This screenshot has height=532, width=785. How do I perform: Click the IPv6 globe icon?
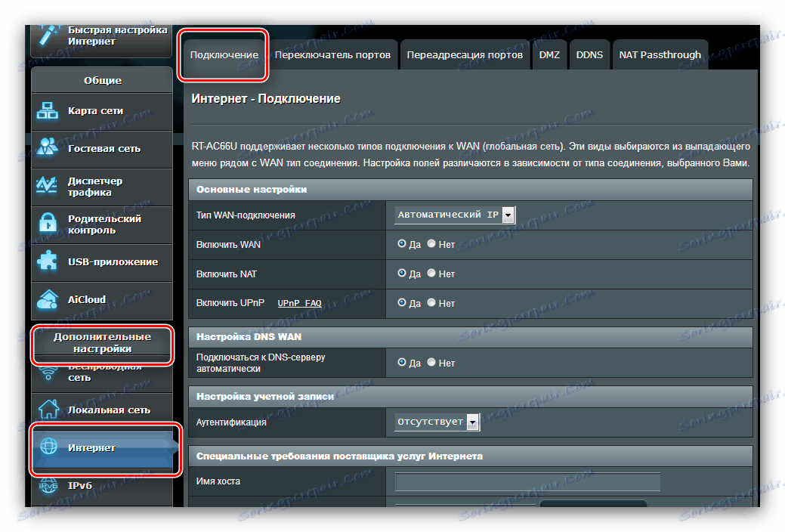48,485
